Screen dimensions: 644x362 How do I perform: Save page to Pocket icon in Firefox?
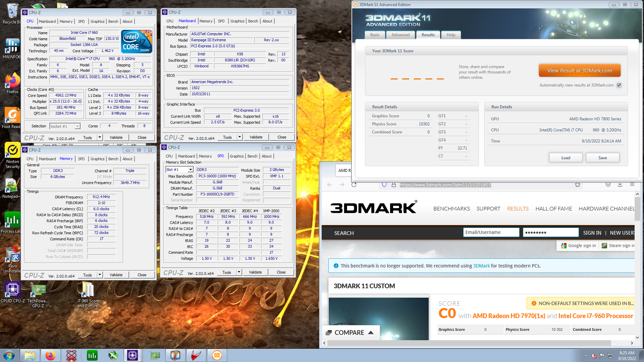tap(608, 185)
